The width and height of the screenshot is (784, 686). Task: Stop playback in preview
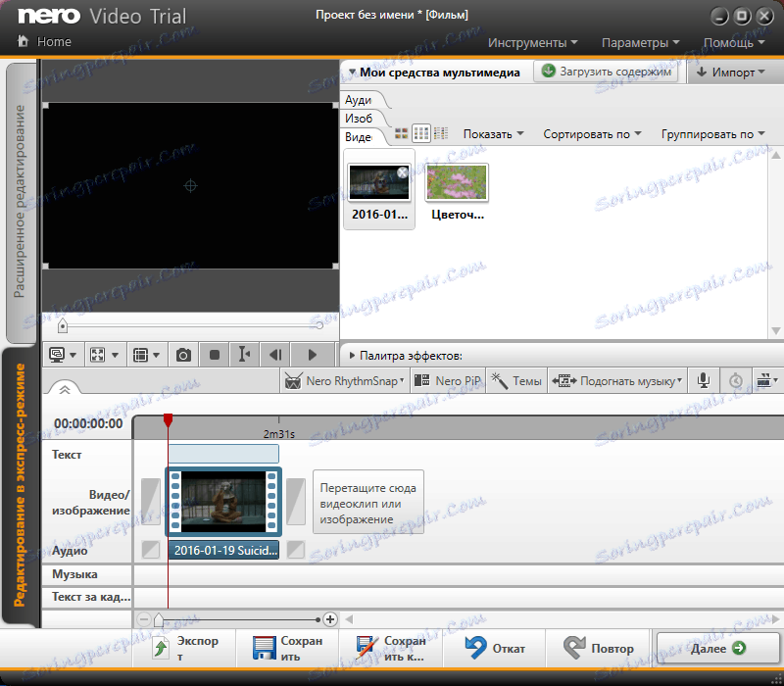point(215,355)
